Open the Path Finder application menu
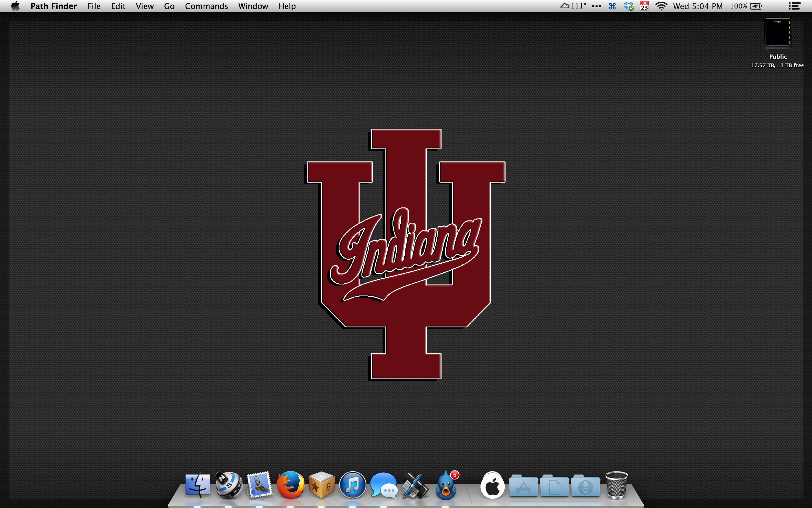The height and width of the screenshot is (508, 812). pos(54,6)
